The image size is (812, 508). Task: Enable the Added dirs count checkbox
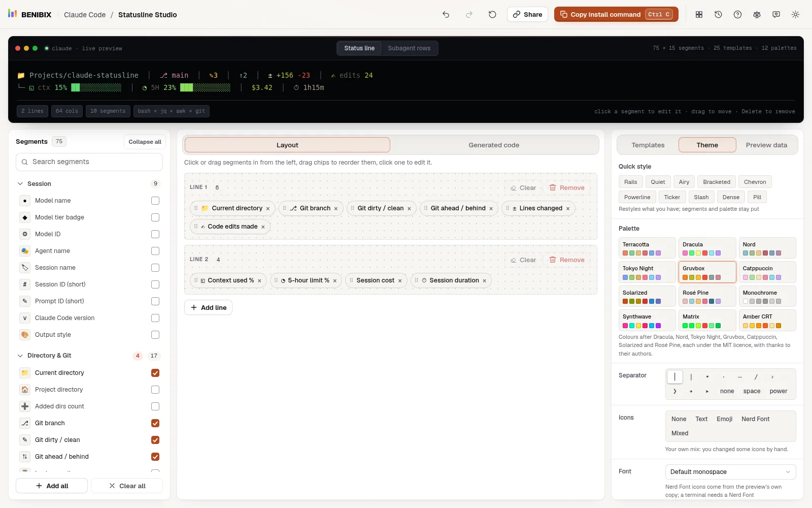point(155,406)
